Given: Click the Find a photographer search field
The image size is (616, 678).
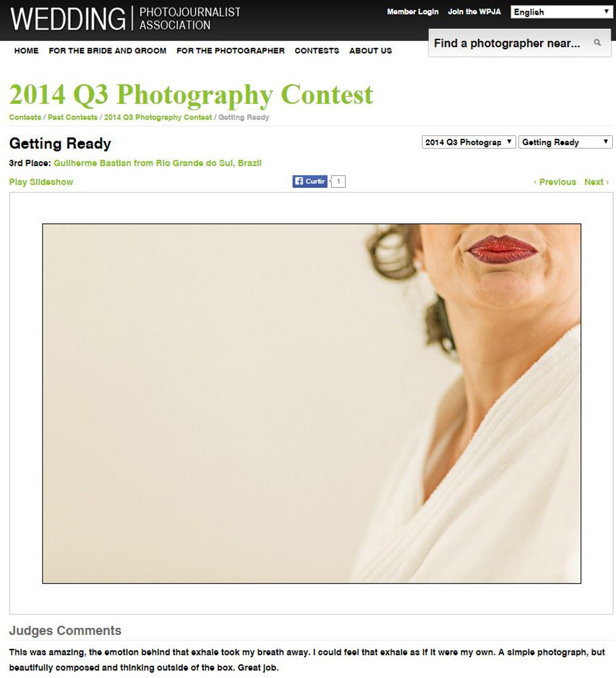Looking at the screenshot, I should (x=519, y=43).
